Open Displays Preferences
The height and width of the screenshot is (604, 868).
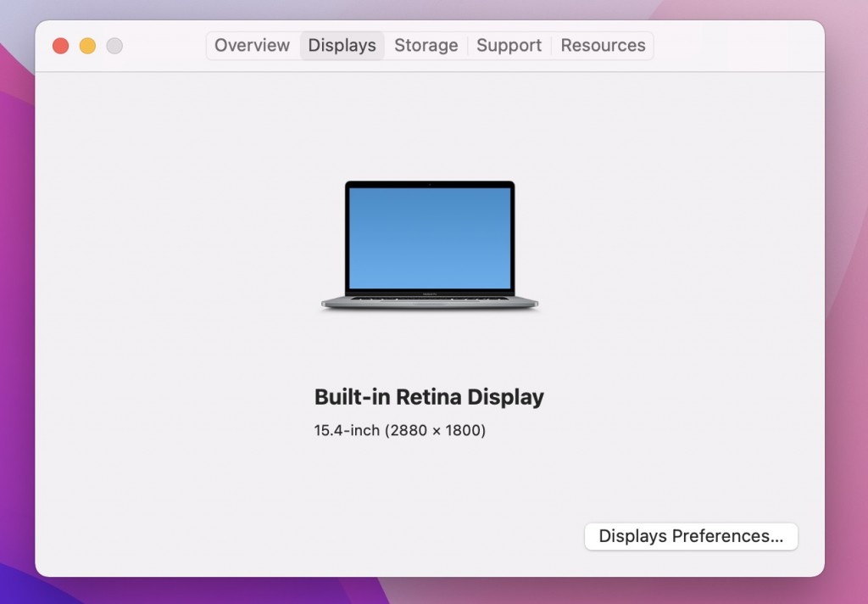click(x=691, y=536)
